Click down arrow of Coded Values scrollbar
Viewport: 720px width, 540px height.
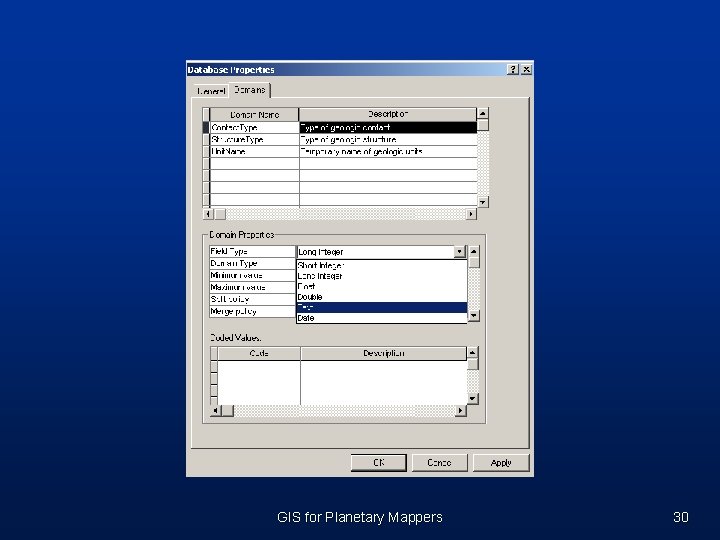(x=472, y=399)
